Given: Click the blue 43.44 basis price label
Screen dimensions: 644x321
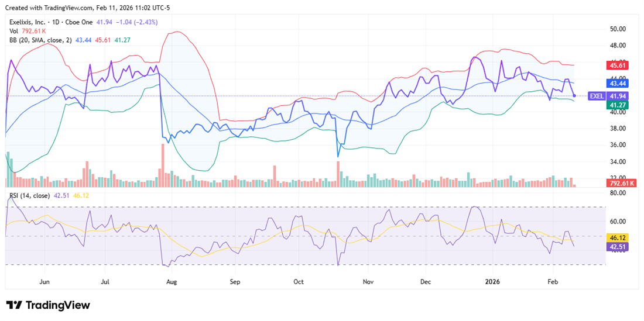Looking at the screenshot, I should coord(618,84).
